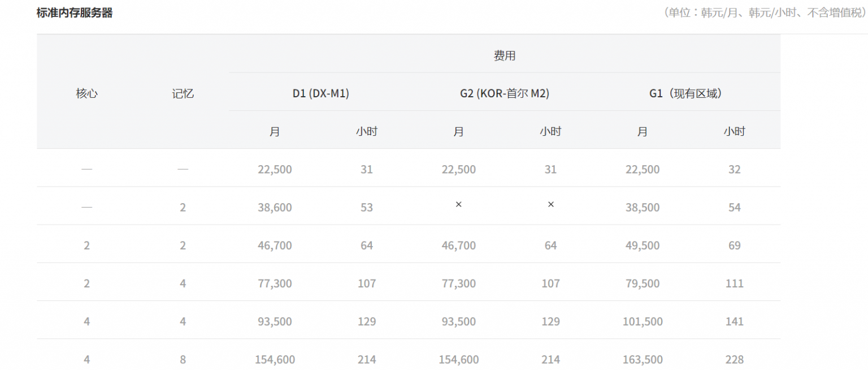Screen dimensions: 868x370
Task: Click the 101,500 price in G1 column
Action: tap(642, 321)
